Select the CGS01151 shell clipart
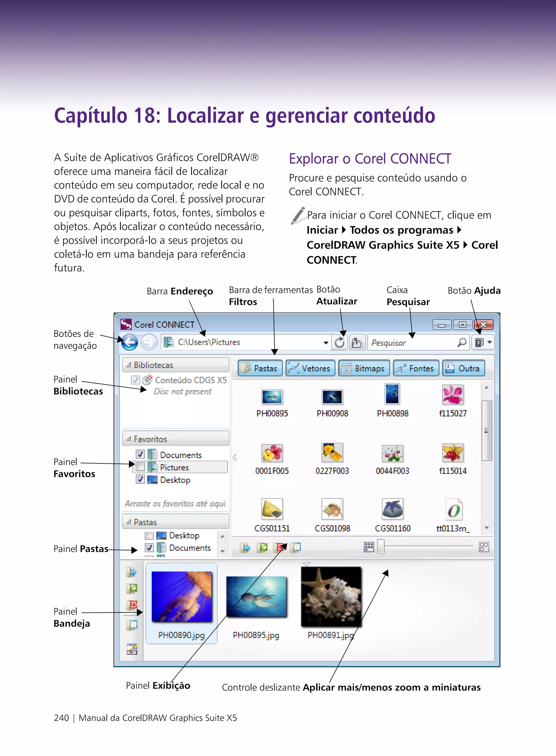This screenshot has height=756, width=556. [x=272, y=509]
